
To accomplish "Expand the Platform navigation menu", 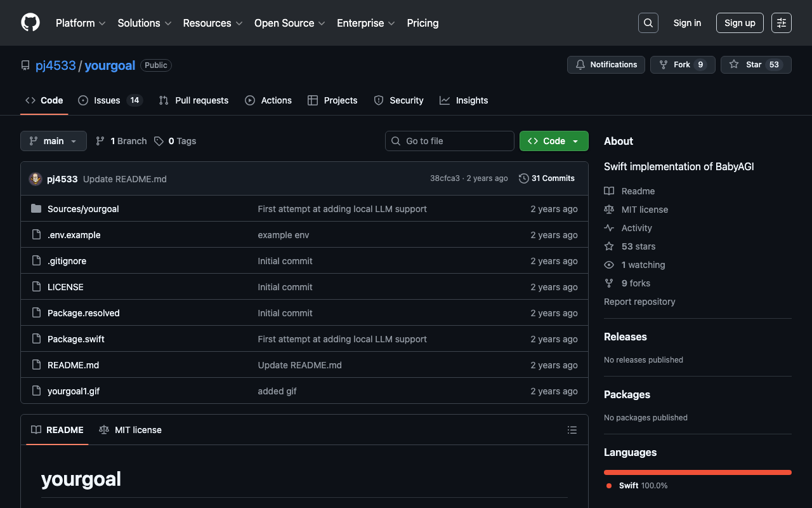I will (x=81, y=23).
